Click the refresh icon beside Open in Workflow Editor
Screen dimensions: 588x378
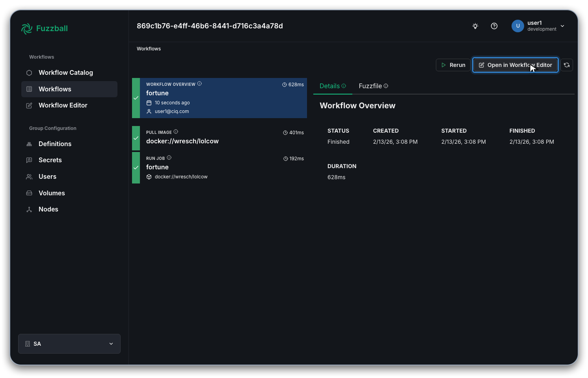coord(567,65)
